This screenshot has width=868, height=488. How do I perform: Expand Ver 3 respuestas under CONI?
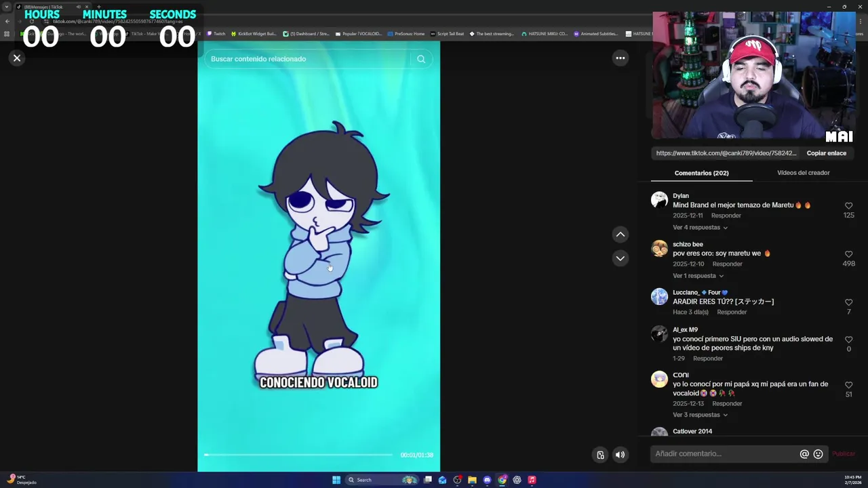(x=700, y=415)
